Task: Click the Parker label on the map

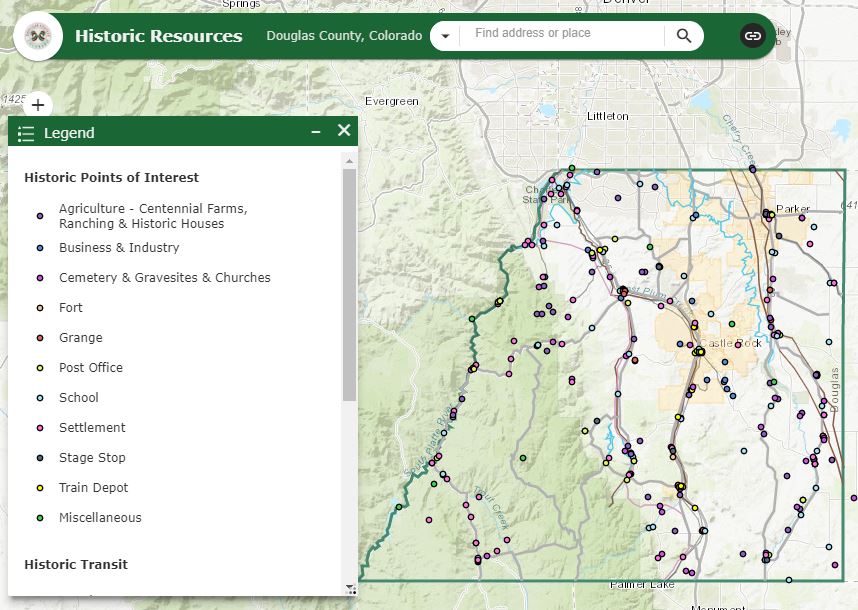Action: tap(793, 209)
